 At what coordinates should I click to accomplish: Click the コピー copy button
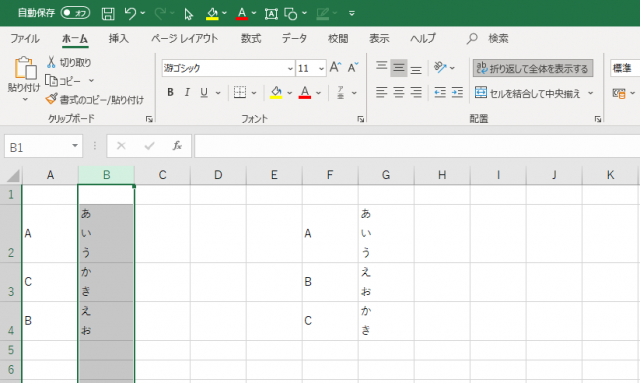point(63,81)
